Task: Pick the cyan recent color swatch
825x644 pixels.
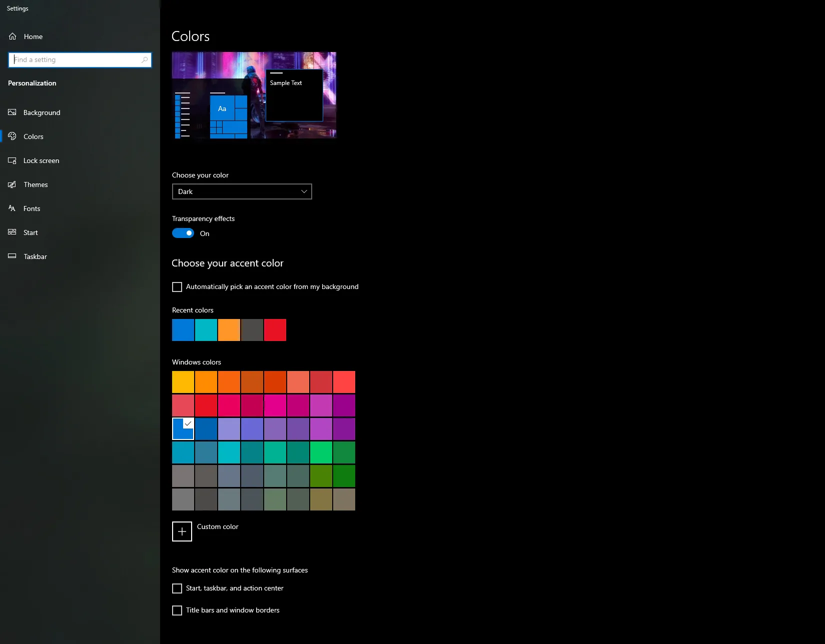Action: point(206,330)
